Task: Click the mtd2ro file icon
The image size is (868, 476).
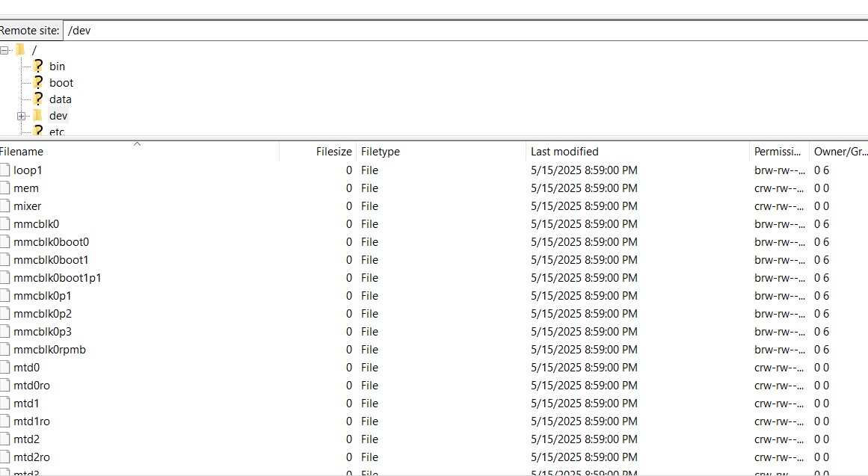Action: tap(5, 457)
